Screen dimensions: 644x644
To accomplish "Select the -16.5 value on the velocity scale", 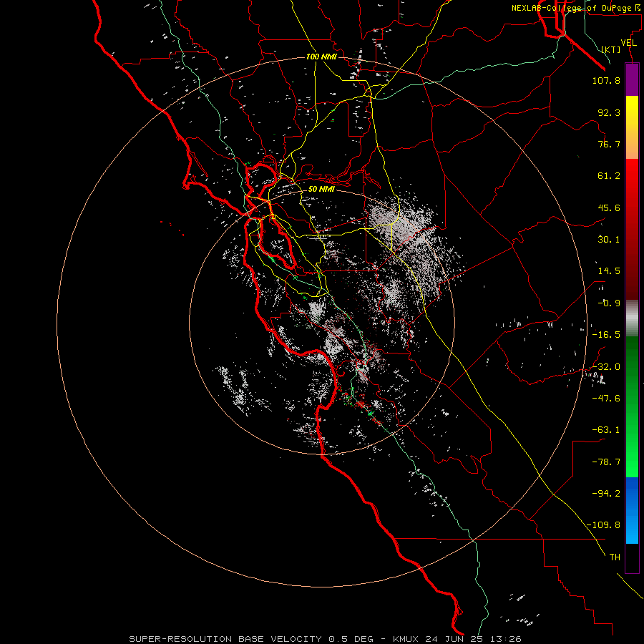I will pos(606,335).
